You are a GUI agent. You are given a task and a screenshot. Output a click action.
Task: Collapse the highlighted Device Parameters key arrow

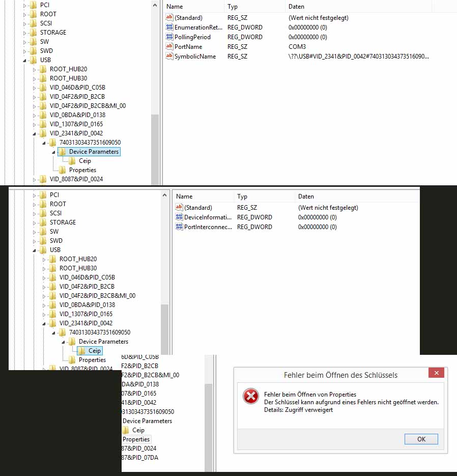coord(54,152)
